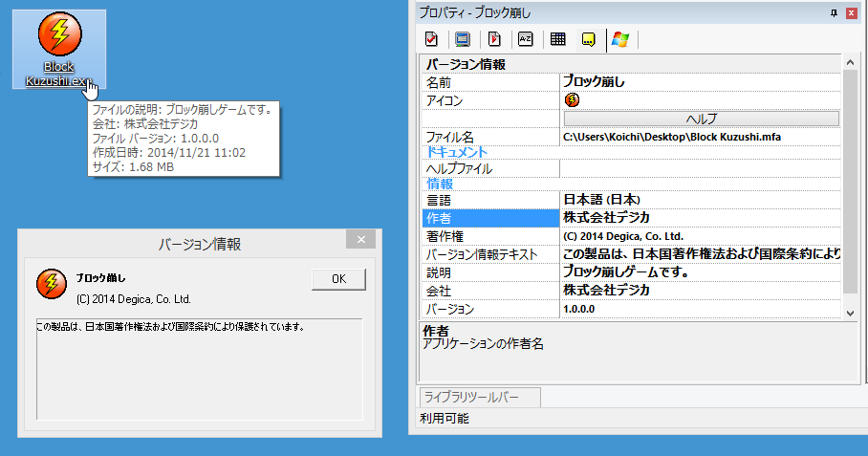Click the path C:\Users\Koichi\Desktop\Block Kuzushi.mfa
Screen dimensions: 868x456
pyautogui.click(x=672, y=137)
